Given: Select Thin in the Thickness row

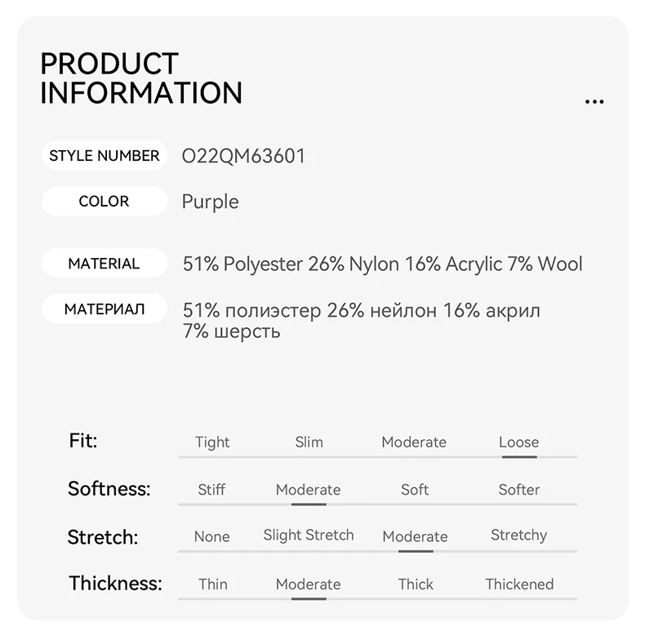Looking at the screenshot, I should click(x=212, y=584).
